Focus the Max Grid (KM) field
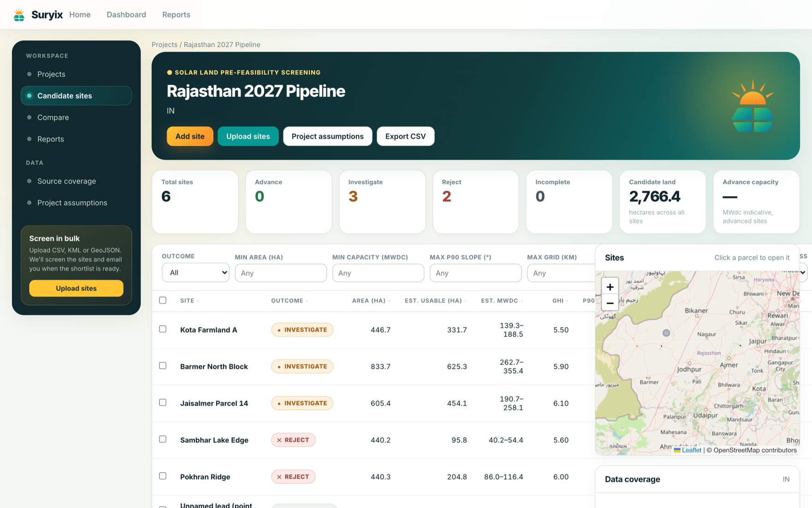The width and height of the screenshot is (812, 508). coord(561,273)
